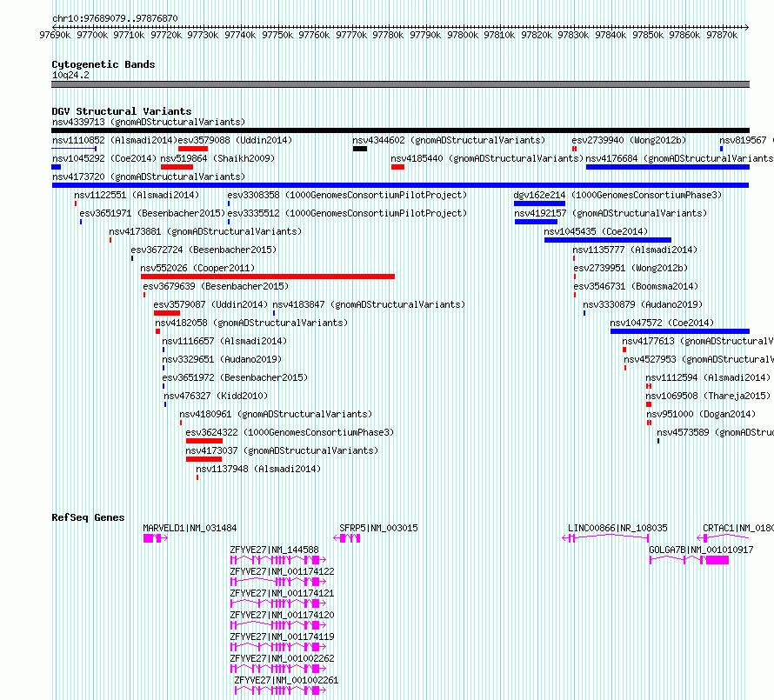This screenshot has height=700, width=774.
Task: Open LINC00866|NR_108035 gene label
Action: [617, 528]
